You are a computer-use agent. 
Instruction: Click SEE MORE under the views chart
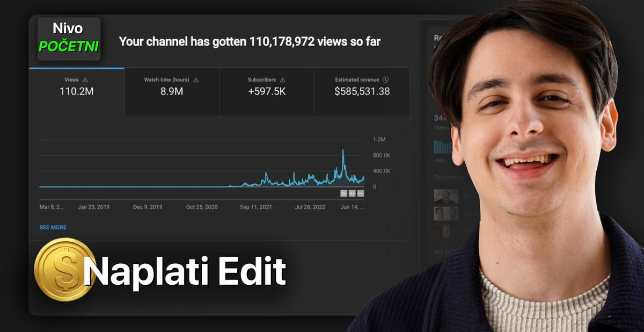pyautogui.click(x=53, y=228)
